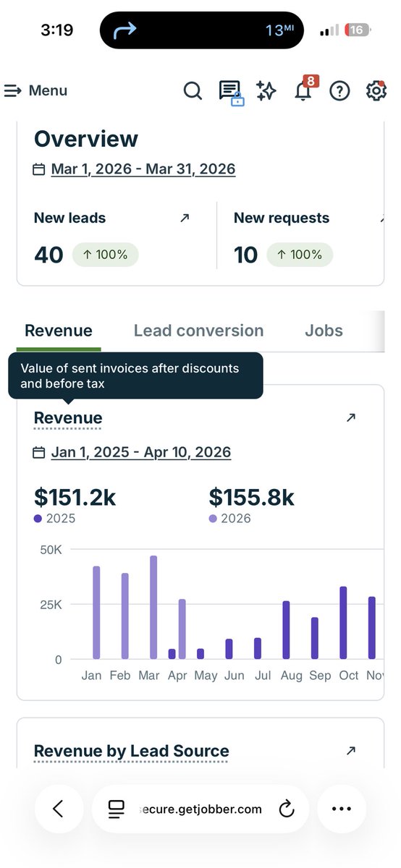Tap the New requests label
Viewport: 401px width, 868px height.
[282, 218]
